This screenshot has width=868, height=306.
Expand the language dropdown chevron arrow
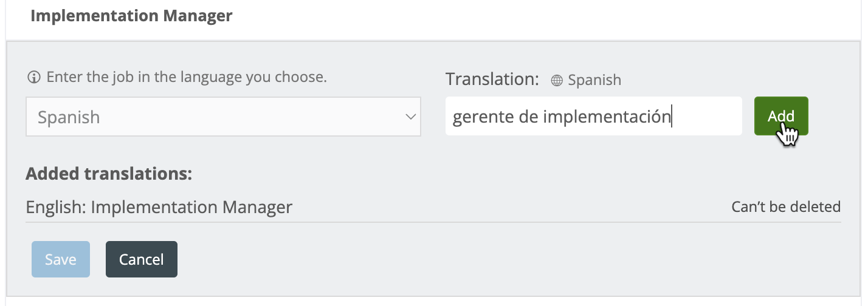pos(411,117)
